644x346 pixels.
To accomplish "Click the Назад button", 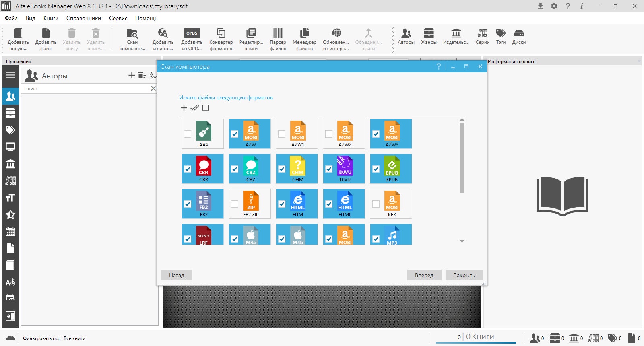I will [177, 275].
